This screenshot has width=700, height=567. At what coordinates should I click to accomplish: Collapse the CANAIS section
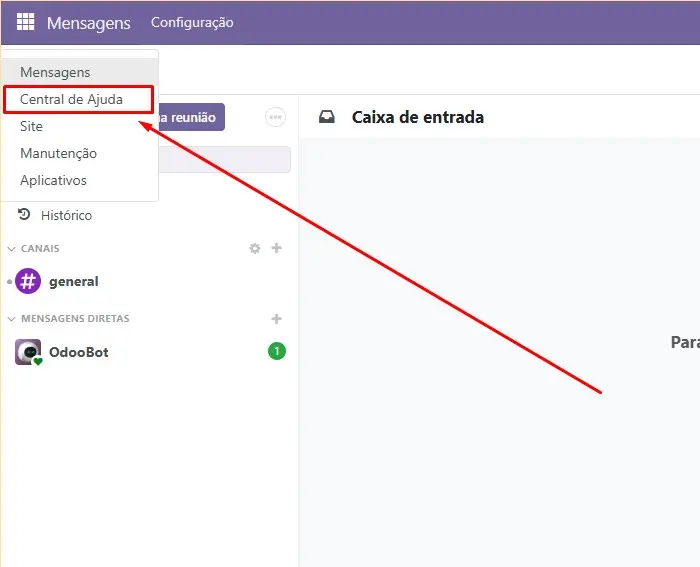40,248
